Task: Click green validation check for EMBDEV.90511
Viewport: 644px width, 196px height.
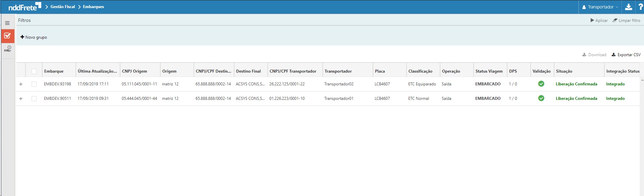Action: 541,98
